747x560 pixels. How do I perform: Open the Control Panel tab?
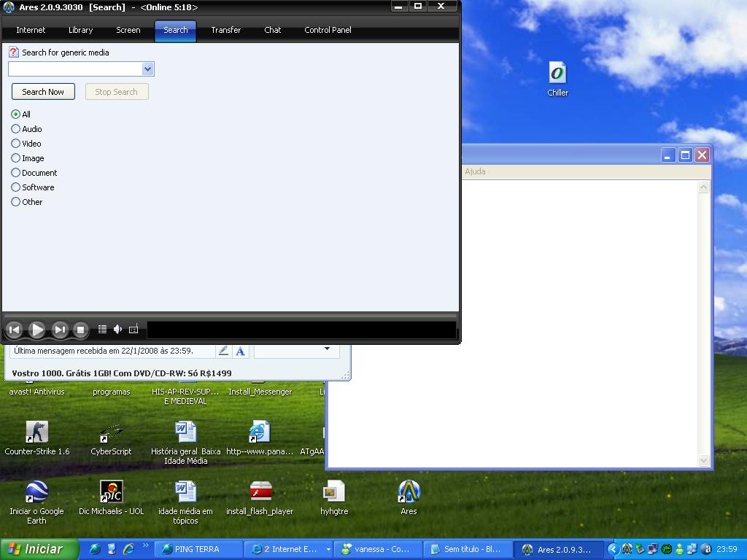[x=328, y=30]
